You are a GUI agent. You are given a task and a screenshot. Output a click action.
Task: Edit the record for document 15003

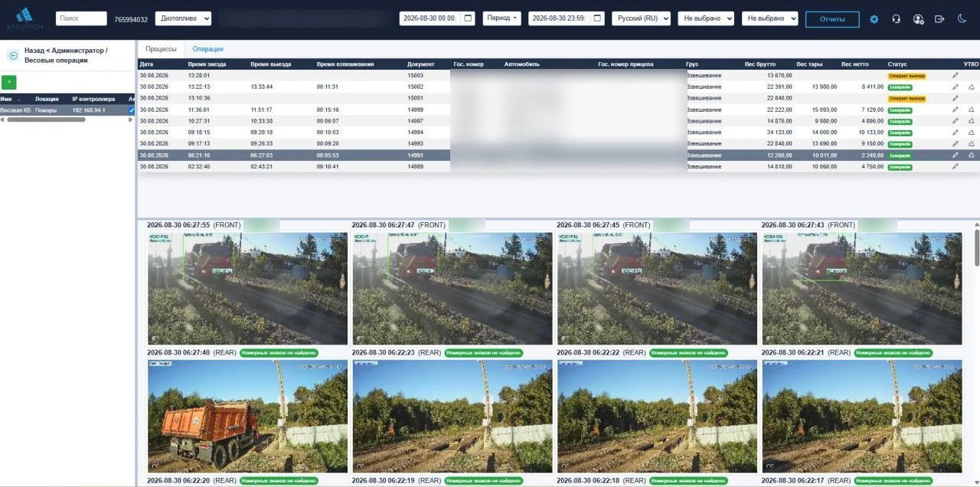pos(955,76)
